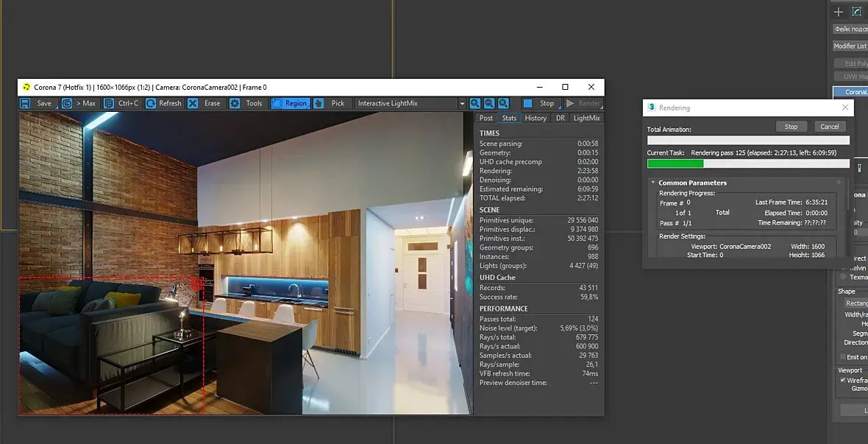
Task: Click the blue Stop square icon in the VFB
Action: pyautogui.click(x=528, y=103)
